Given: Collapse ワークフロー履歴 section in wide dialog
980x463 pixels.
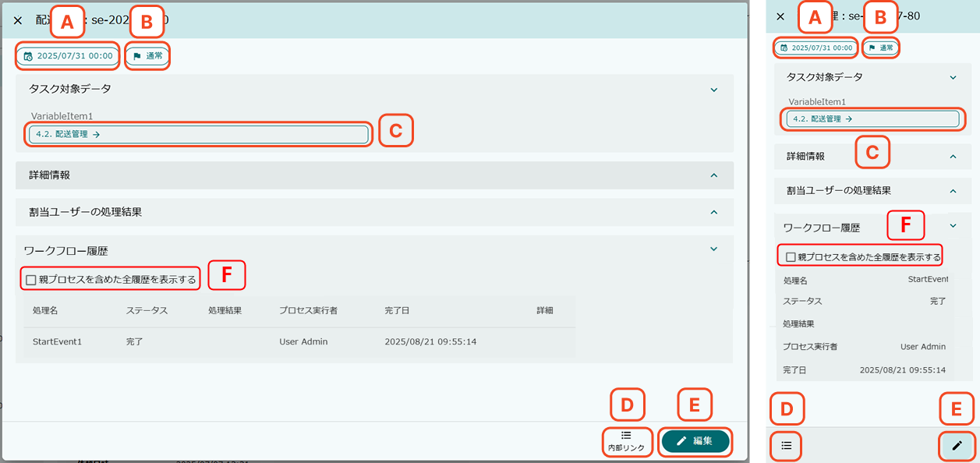Looking at the screenshot, I should (x=713, y=249).
